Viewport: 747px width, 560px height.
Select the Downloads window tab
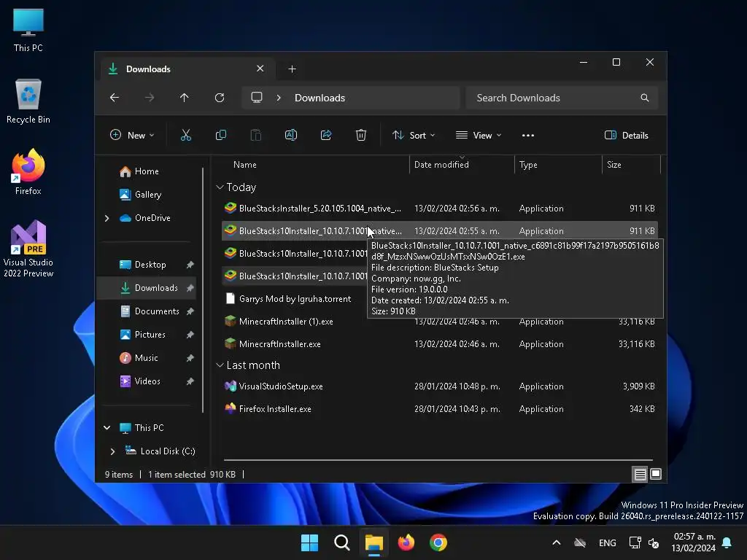coord(186,69)
